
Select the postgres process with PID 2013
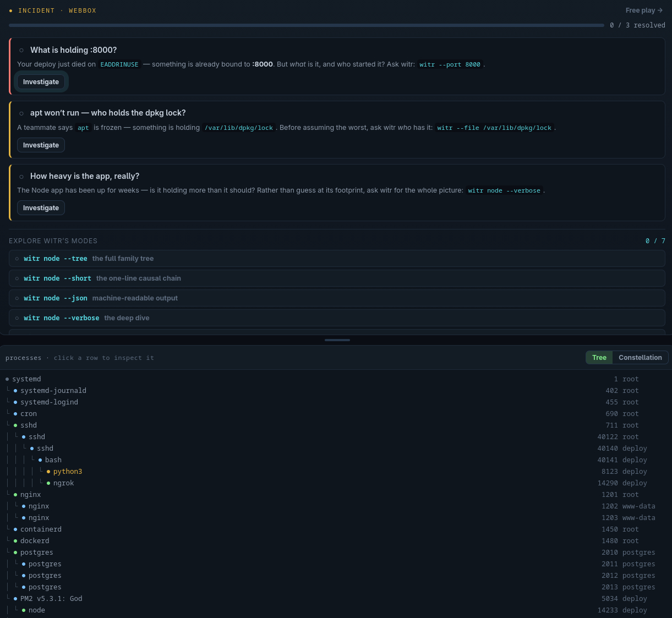point(336,587)
